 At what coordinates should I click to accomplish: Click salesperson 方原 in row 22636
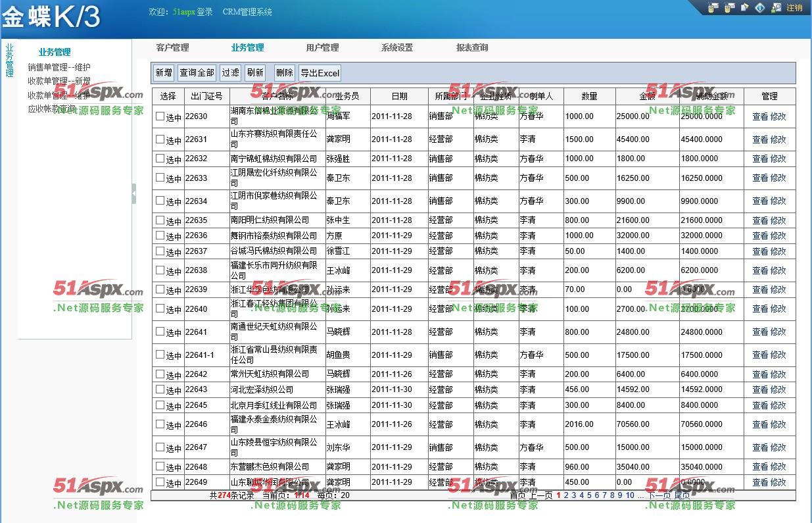pyautogui.click(x=334, y=236)
